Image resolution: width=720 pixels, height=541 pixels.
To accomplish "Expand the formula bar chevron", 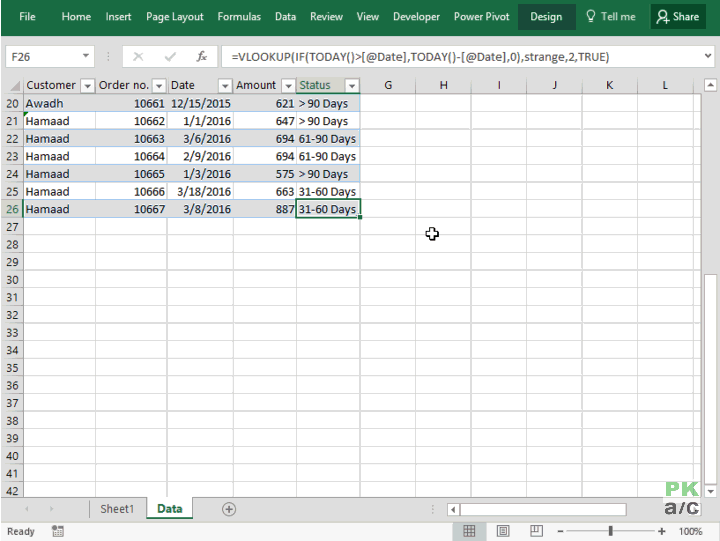I will point(708,56).
